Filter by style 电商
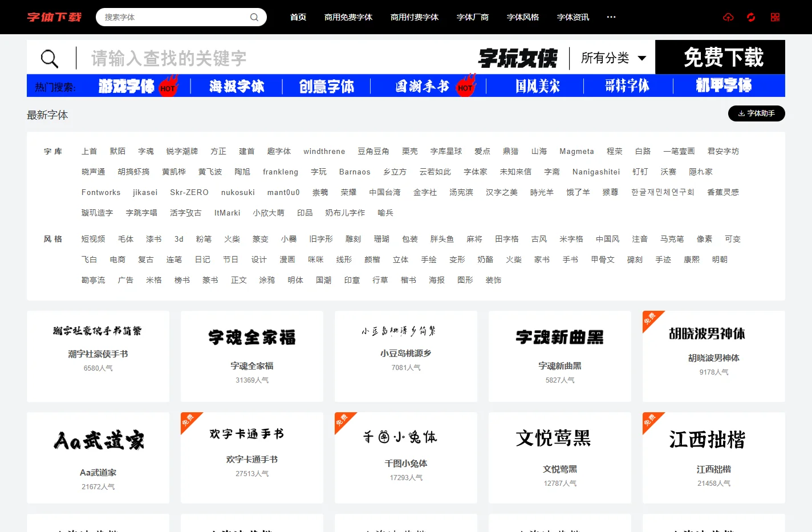The width and height of the screenshot is (812, 532). pos(117,259)
